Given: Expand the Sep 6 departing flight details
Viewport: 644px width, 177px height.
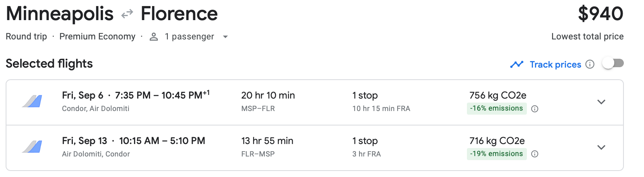Looking at the screenshot, I should [601, 102].
